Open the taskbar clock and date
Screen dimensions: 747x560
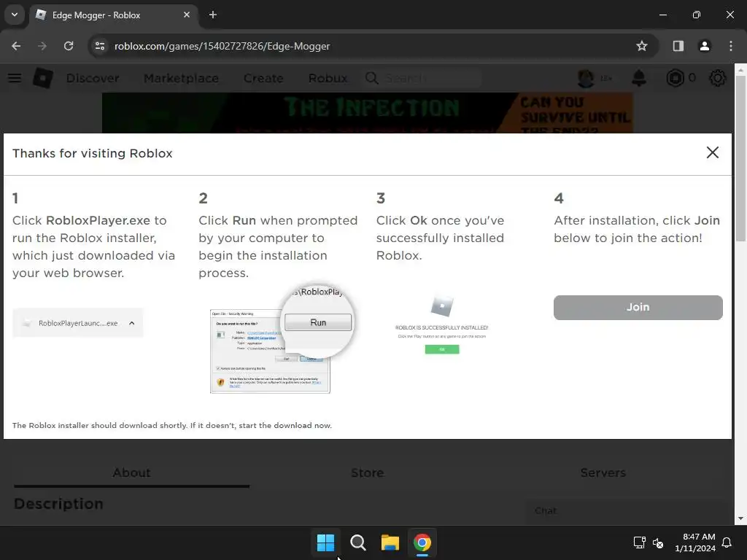point(695,542)
